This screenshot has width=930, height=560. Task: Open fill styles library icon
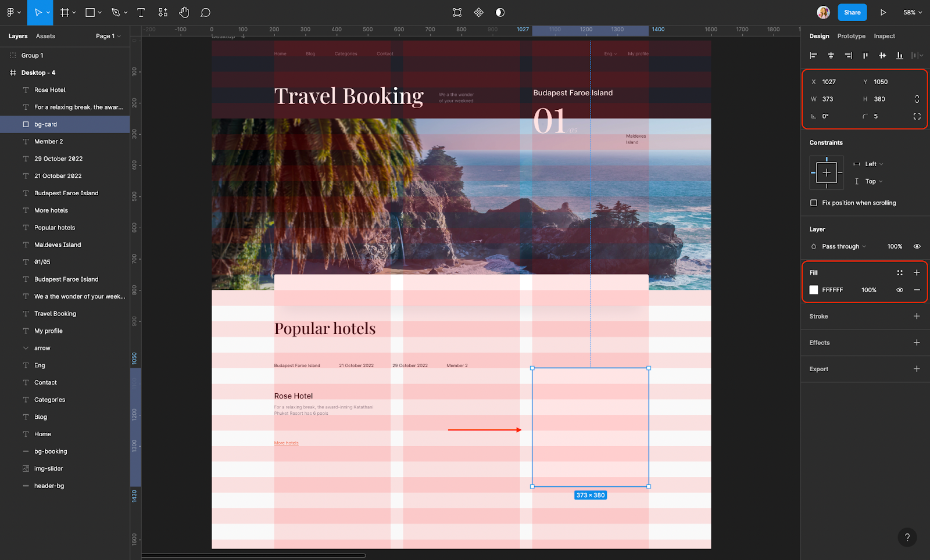point(900,272)
